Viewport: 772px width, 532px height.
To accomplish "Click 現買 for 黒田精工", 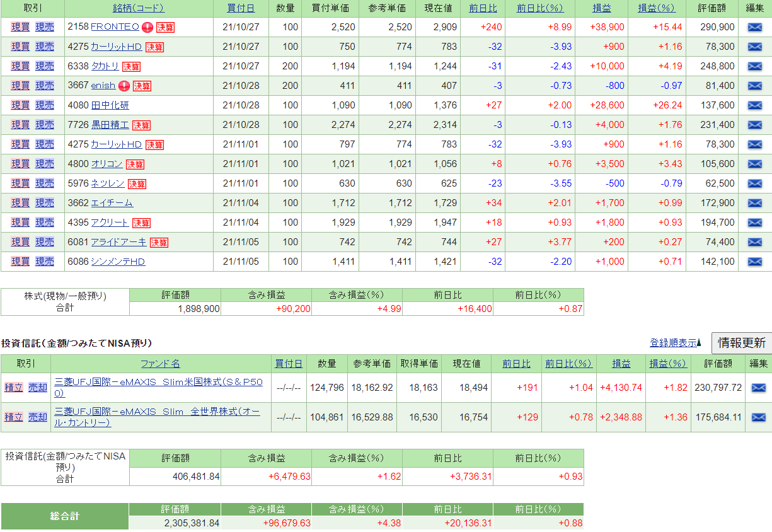I will (x=20, y=125).
